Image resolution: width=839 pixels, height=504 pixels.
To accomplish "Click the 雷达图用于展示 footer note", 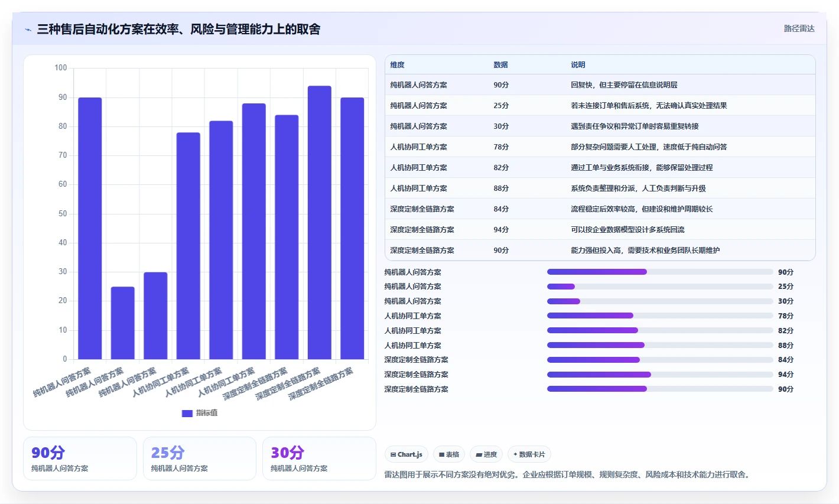I will pyautogui.click(x=568, y=474).
